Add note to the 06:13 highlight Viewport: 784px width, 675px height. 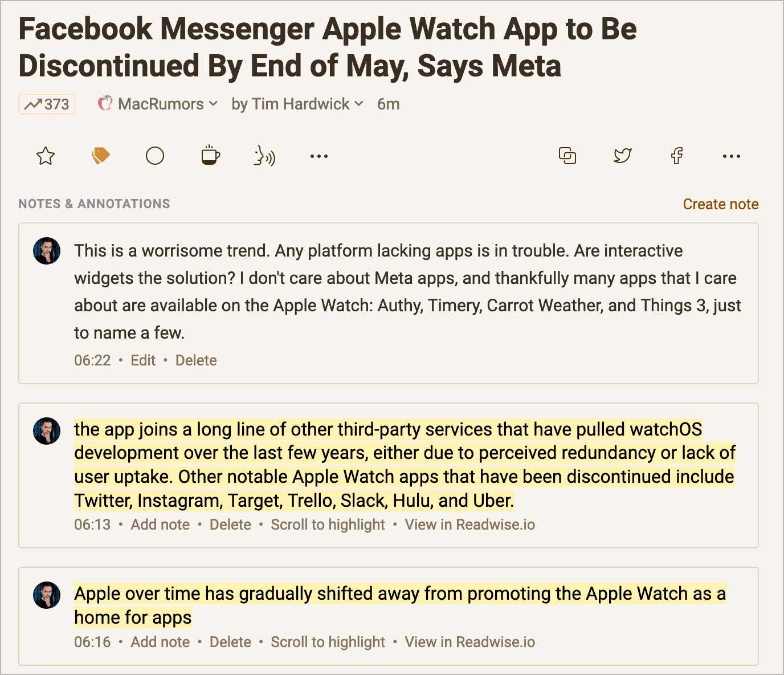click(160, 524)
